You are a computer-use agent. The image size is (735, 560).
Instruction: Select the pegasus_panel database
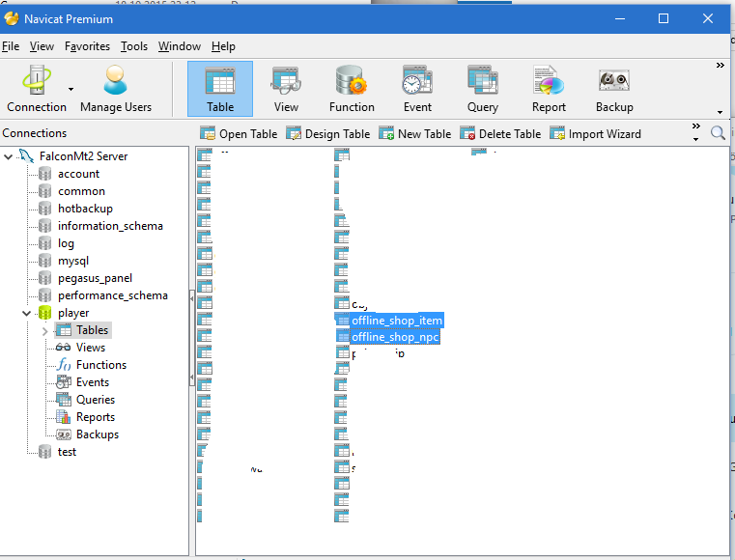(x=96, y=278)
